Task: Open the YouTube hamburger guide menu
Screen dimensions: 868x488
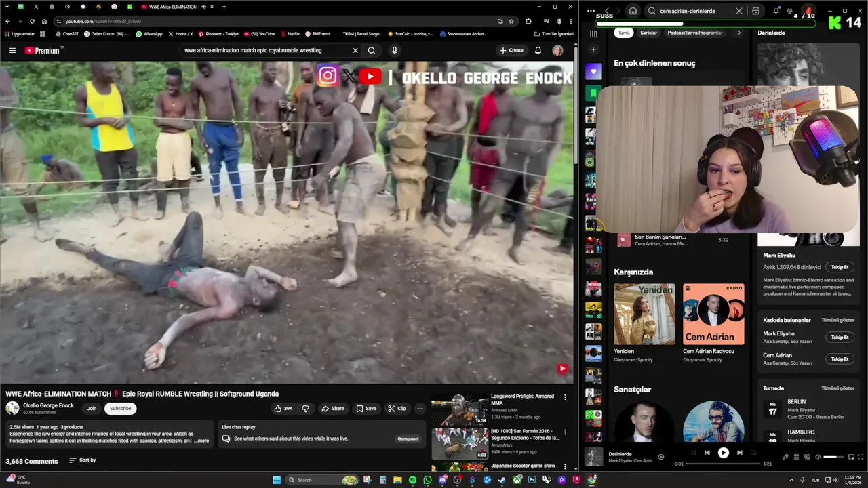Action: tap(12, 50)
